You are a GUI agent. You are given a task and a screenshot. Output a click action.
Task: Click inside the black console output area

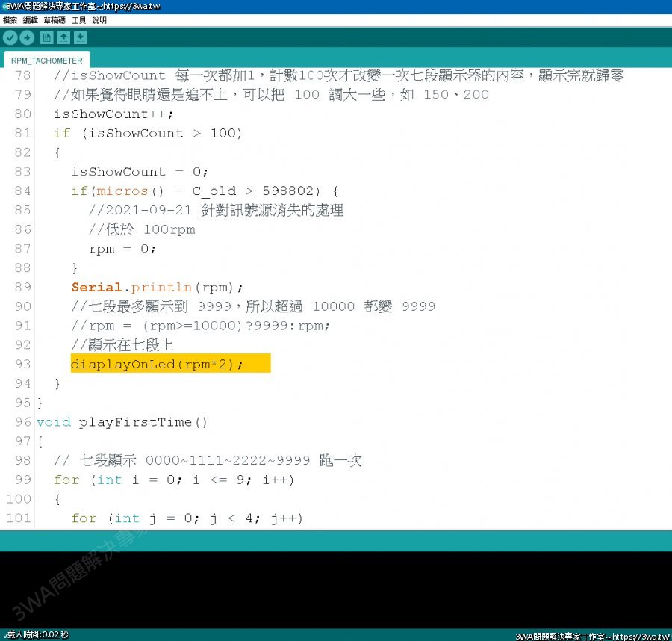[336, 590]
